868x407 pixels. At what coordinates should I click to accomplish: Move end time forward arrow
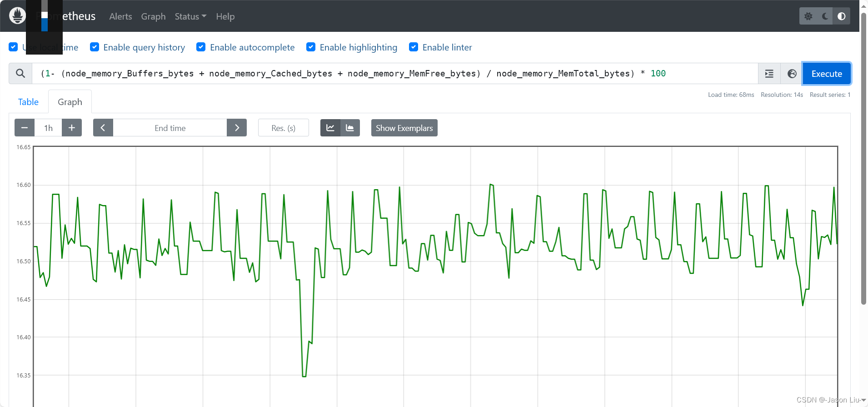[237, 128]
